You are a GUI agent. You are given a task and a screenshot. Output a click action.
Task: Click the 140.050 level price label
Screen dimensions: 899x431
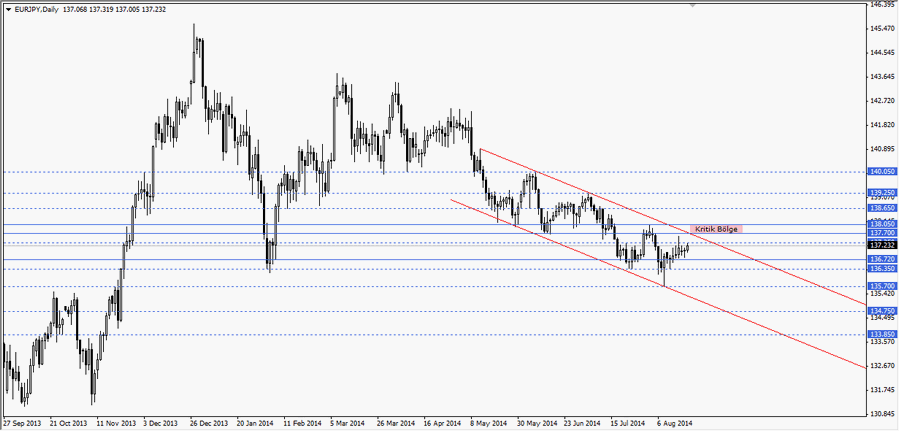881,171
